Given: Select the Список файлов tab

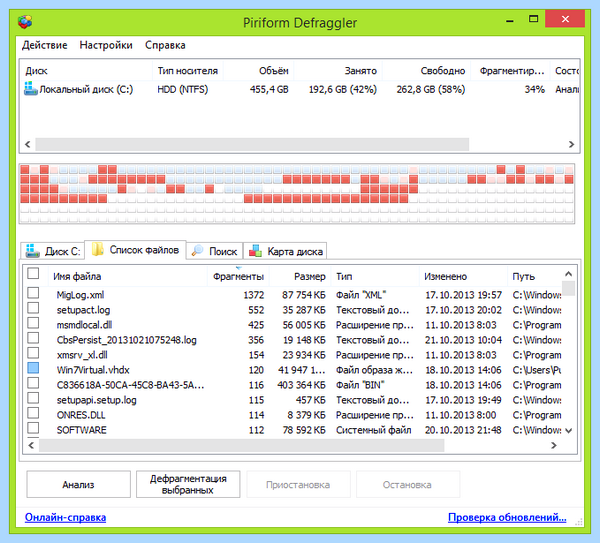Looking at the screenshot, I should point(135,249).
